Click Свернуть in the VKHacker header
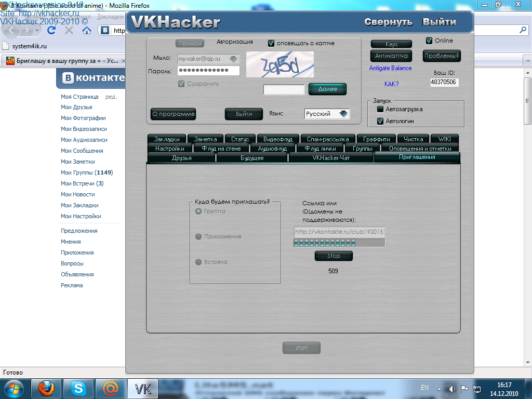 [389, 22]
